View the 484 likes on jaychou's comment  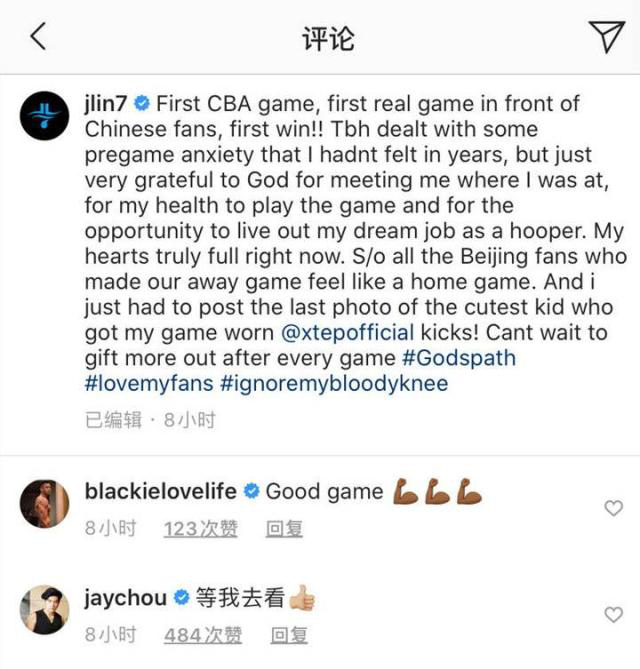click(x=203, y=635)
